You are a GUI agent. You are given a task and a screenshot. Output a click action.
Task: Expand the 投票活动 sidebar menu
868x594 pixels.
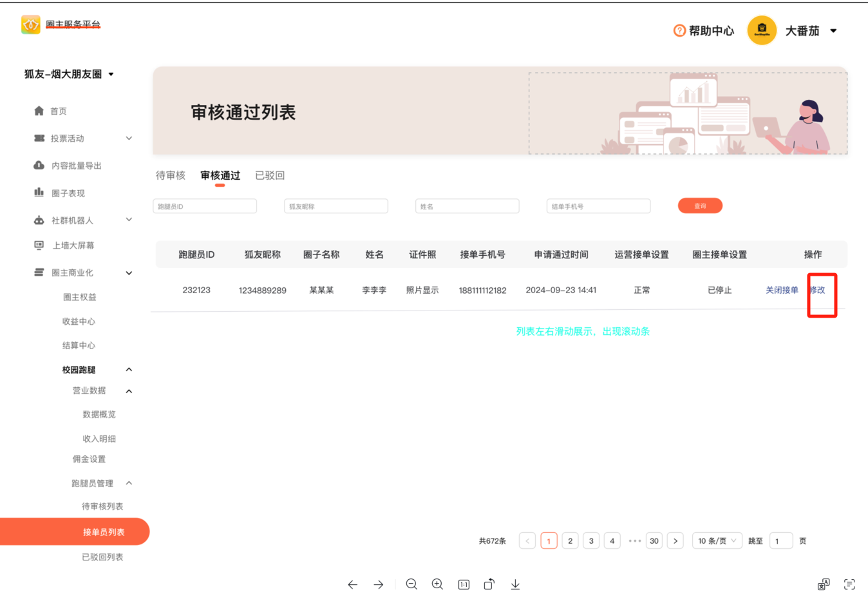(x=129, y=139)
